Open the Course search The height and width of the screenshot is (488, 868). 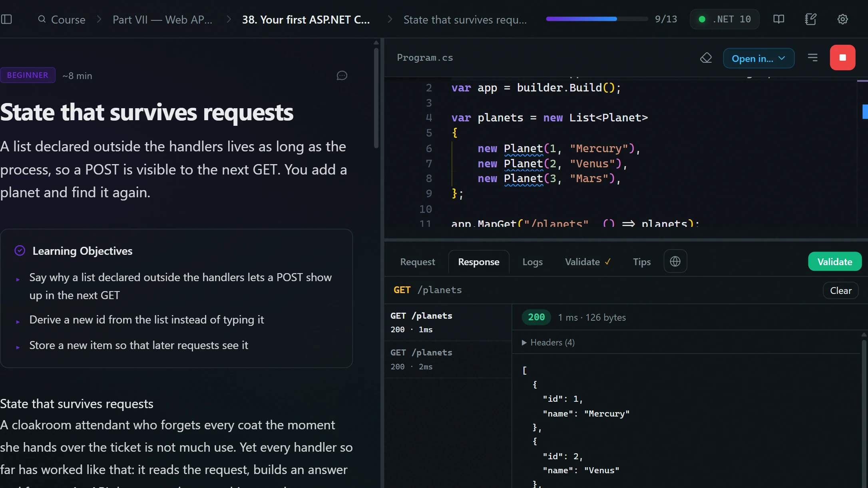[62, 19]
